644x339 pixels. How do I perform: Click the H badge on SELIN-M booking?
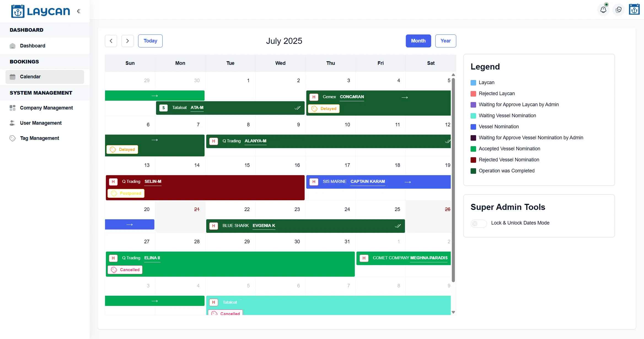click(113, 182)
